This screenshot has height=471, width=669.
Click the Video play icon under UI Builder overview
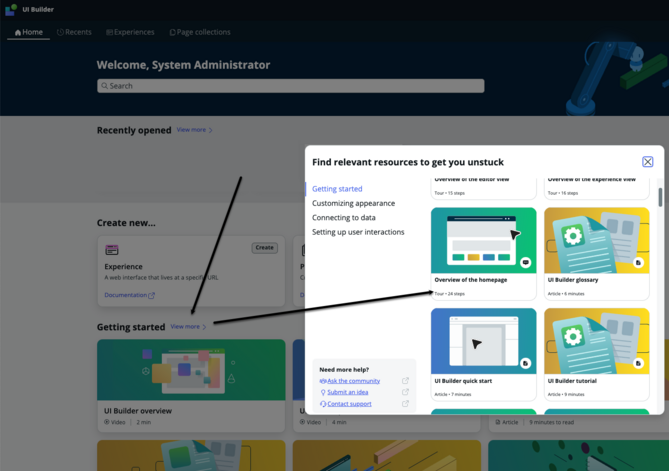click(x=107, y=422)
